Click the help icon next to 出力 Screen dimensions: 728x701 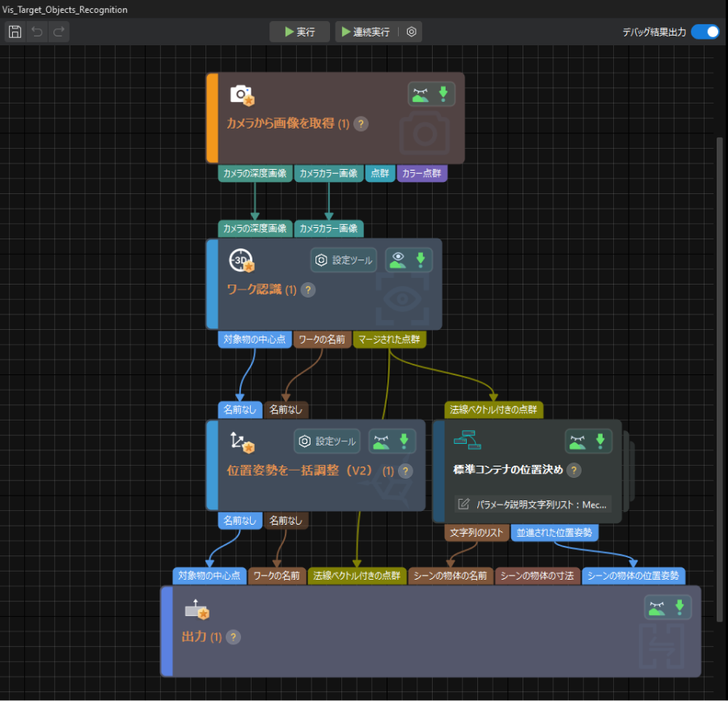[232, 637]
